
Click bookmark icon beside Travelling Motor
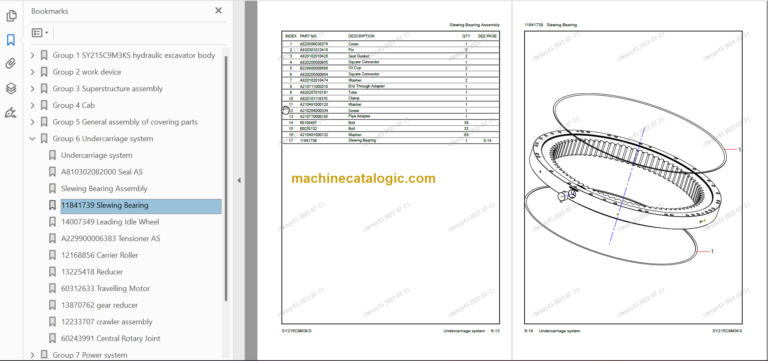(52, 289)
